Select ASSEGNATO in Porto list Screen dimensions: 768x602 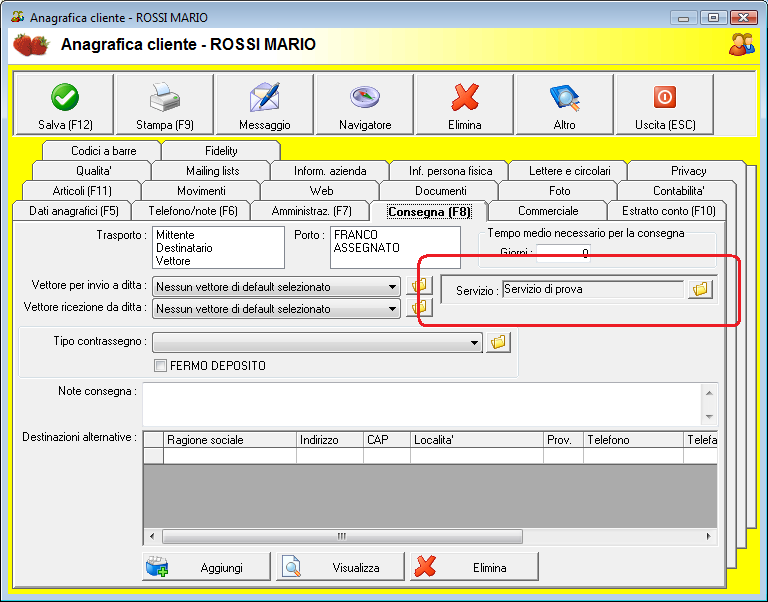click(x=366, y=248)
